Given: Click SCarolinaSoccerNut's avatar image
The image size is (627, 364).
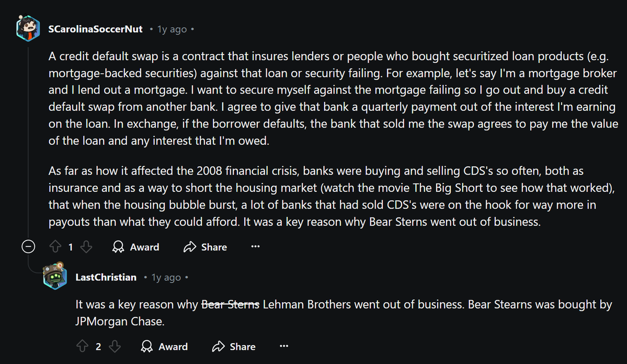Looking at the screenshot, I should (28, 29).
